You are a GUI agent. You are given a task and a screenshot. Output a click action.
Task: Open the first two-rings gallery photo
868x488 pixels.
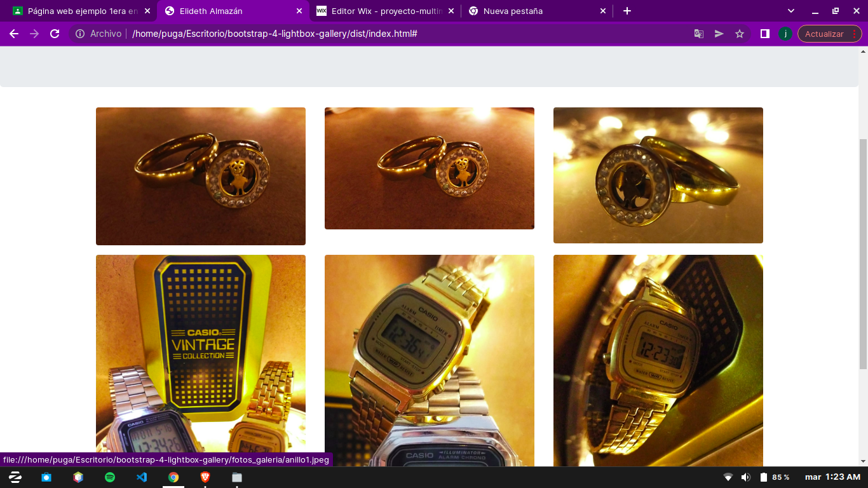point(201,176)
